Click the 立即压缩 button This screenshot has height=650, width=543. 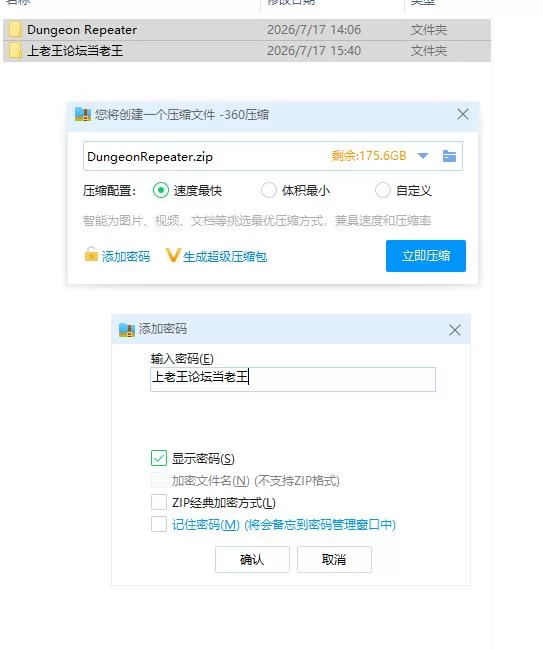tap(426, 256)
